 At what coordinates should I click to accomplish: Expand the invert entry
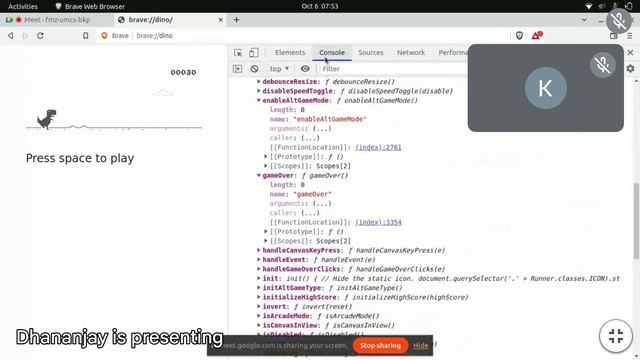(259, 307)
